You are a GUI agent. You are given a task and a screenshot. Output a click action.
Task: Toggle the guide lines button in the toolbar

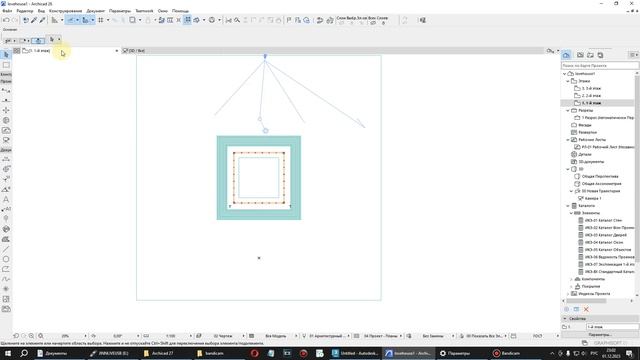coord(70,20)
